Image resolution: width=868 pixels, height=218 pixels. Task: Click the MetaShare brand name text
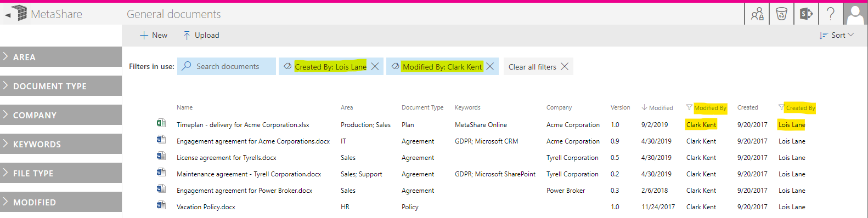click(x=57, y=14)
